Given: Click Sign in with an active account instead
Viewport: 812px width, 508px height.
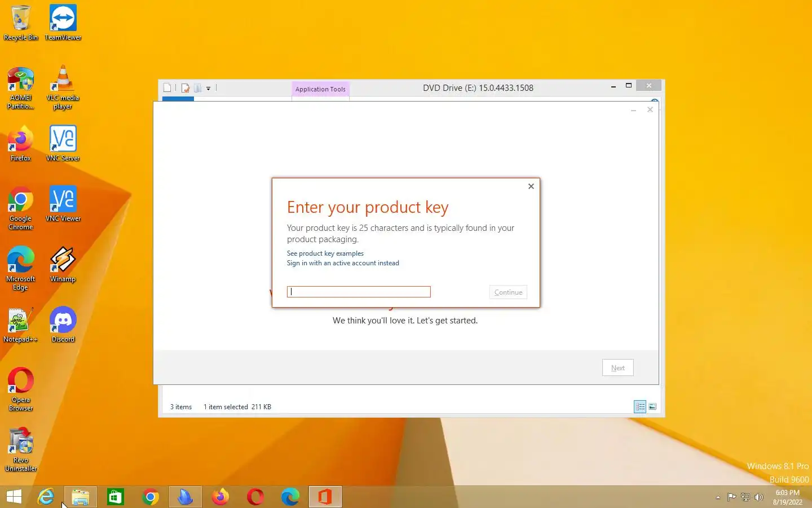Looking at the screenshot, I should pos(343,263).
